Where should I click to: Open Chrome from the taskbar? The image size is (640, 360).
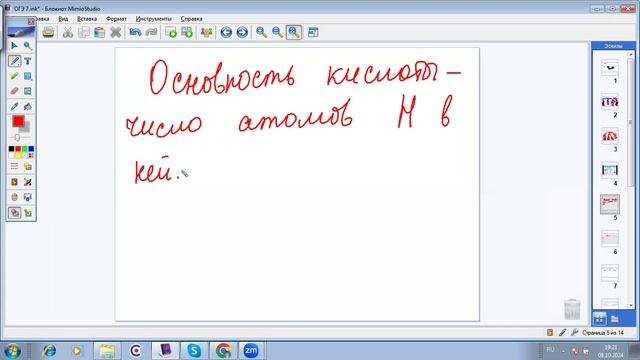223,351
